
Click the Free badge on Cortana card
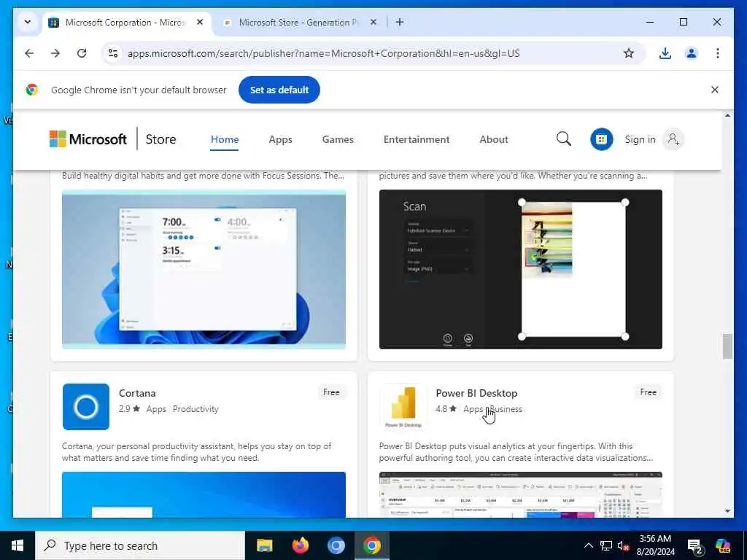(x=331, y=392)
